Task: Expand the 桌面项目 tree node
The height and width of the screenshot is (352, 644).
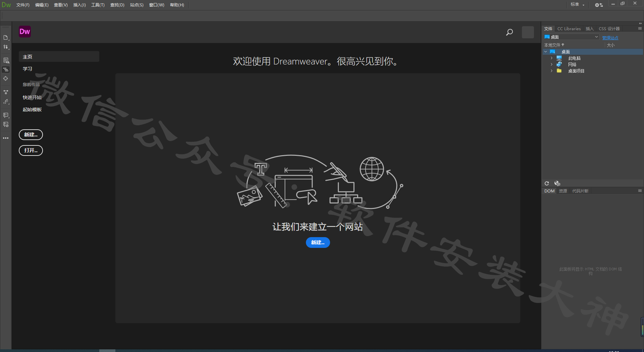Action: [551, 71]
